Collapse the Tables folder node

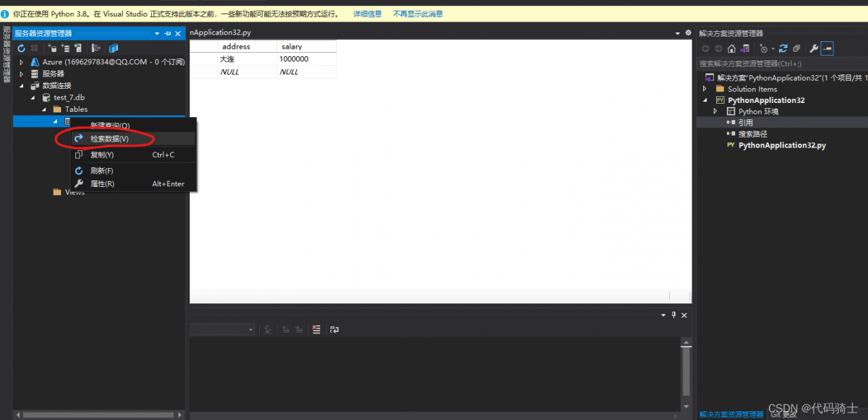(44, 109)
